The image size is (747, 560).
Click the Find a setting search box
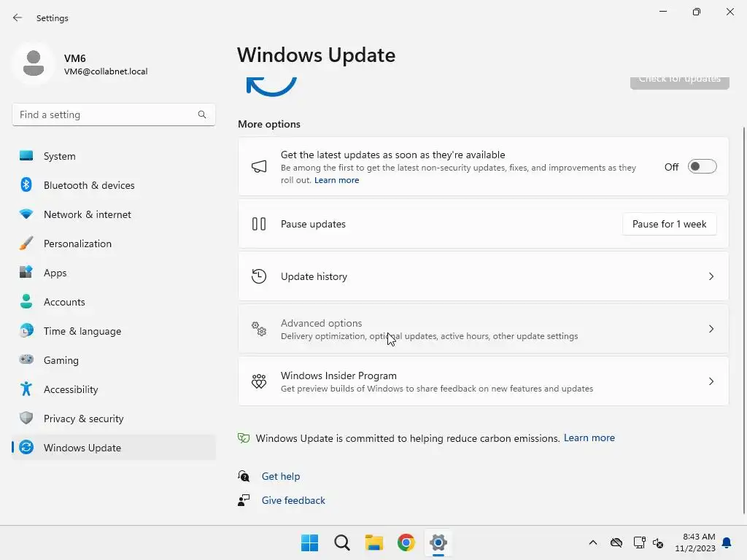click(114, 114)
